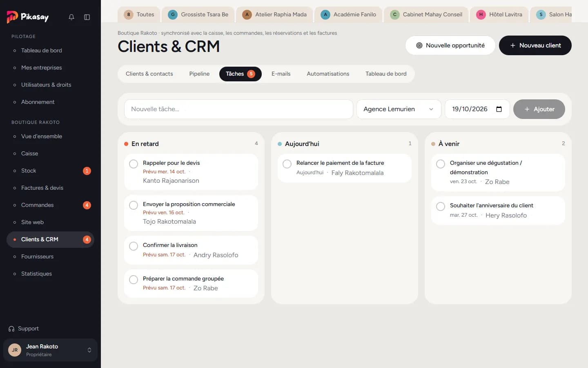
Task: Focus the Nouvelle tâche input field
Action: pos(238,109)
